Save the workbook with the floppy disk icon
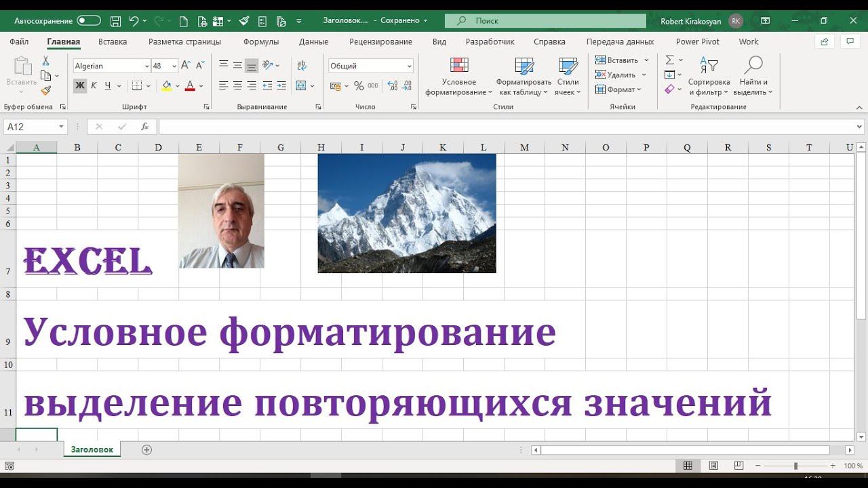Viewport: 868px width, 488px height. (115, 20)
